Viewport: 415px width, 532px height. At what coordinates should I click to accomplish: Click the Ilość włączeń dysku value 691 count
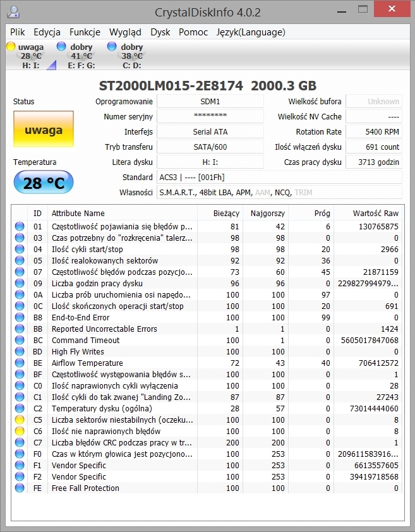(374, 147)
